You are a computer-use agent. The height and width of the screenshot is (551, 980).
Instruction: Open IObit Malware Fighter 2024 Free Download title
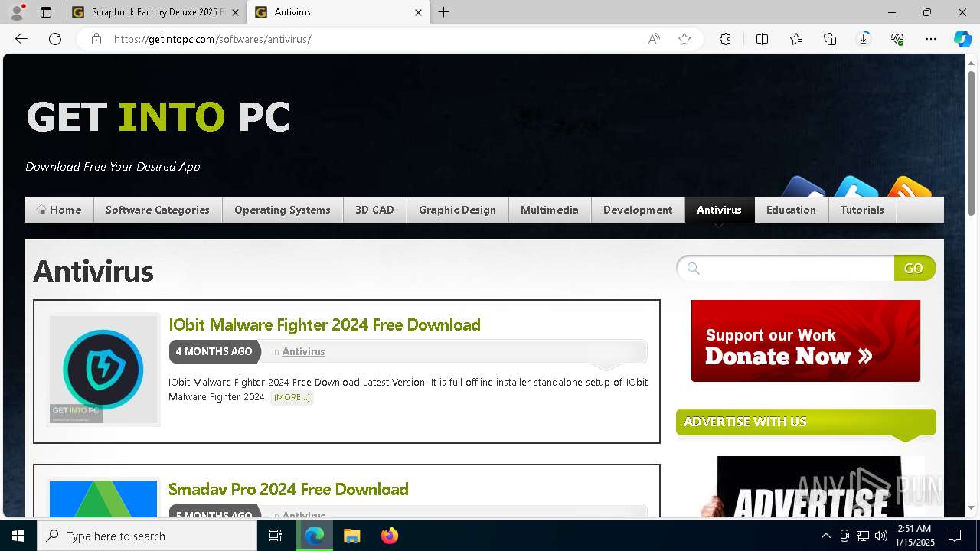pyautogui.click(x=325, y=324)
